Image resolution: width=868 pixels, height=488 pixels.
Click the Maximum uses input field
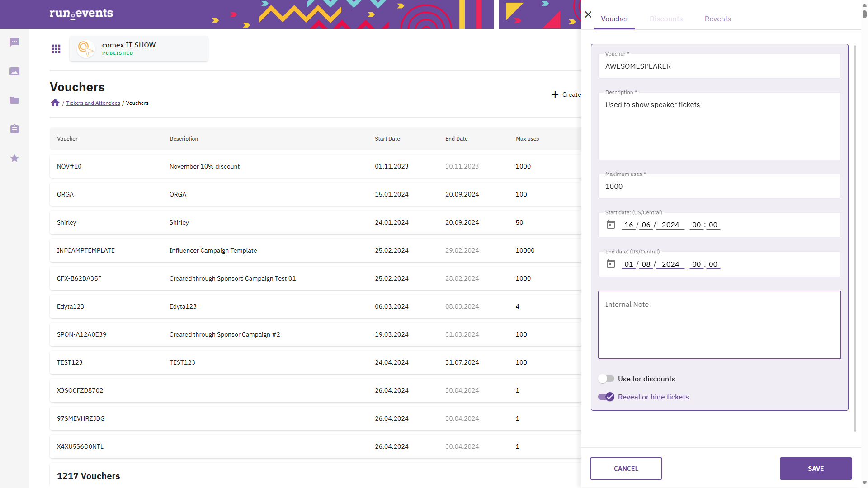coord(720,186)
